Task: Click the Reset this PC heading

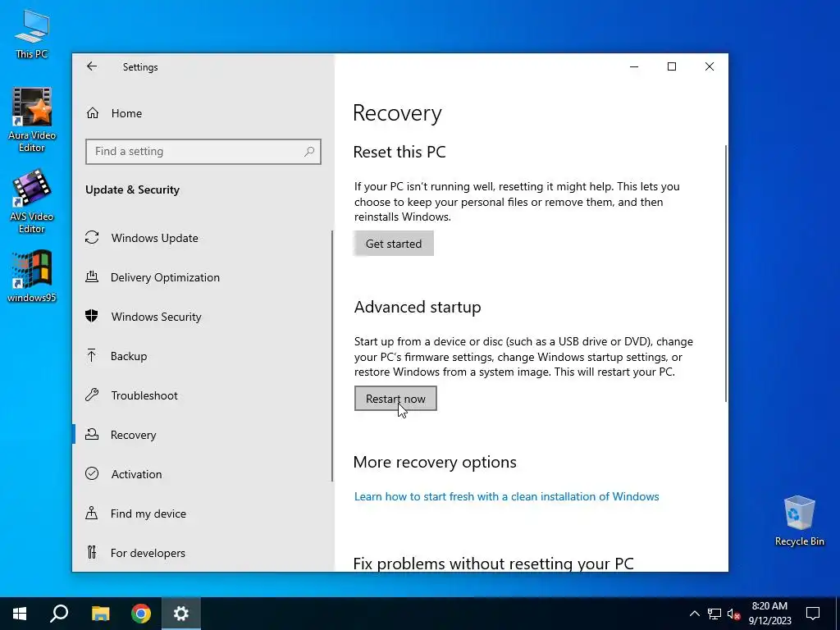Action: [x=399, y=152]
